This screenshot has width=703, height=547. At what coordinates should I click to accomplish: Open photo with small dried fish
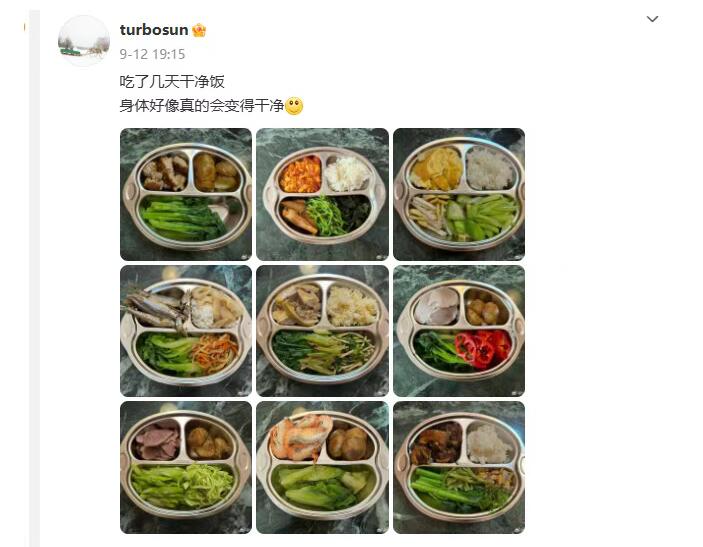(186, 331)
